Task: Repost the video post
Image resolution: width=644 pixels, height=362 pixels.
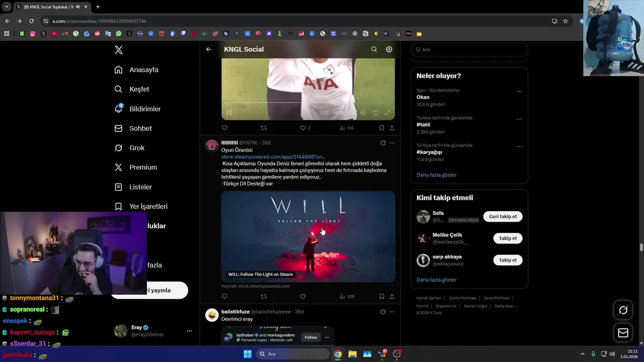Action: 264,128
